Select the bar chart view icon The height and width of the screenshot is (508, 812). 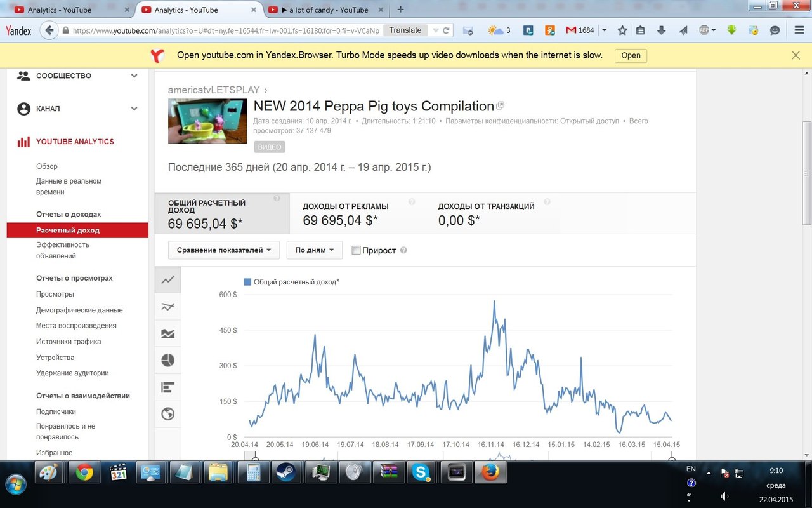tap(167, 387)
